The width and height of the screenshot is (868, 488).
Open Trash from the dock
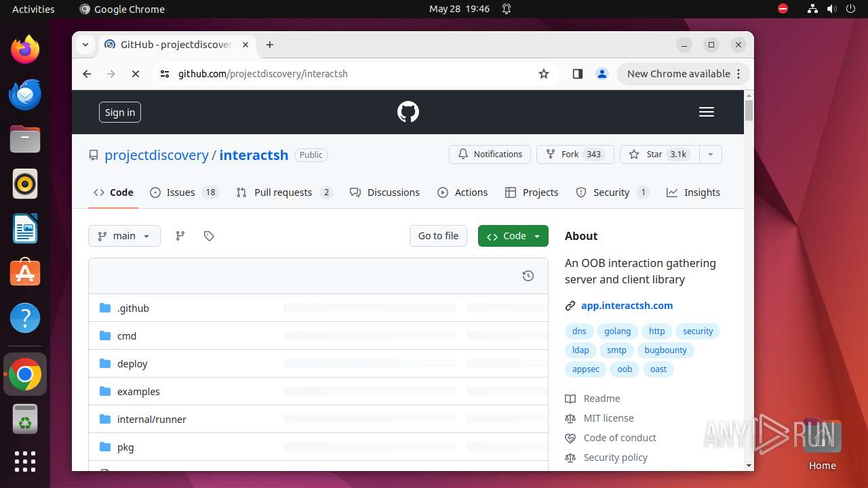pyautogui.click(x=25, y=420)
